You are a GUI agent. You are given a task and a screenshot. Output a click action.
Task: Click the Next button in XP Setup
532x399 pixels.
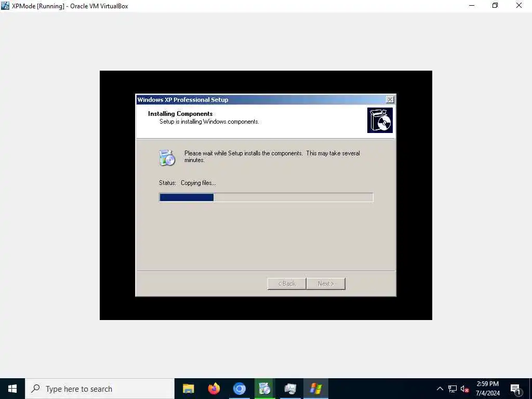click(326, 284)
